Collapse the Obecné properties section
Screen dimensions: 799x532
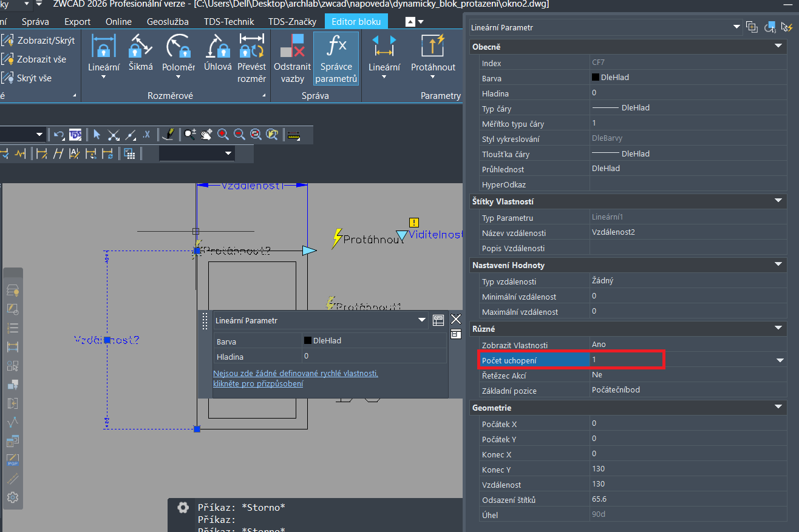[x=778, y=47]
